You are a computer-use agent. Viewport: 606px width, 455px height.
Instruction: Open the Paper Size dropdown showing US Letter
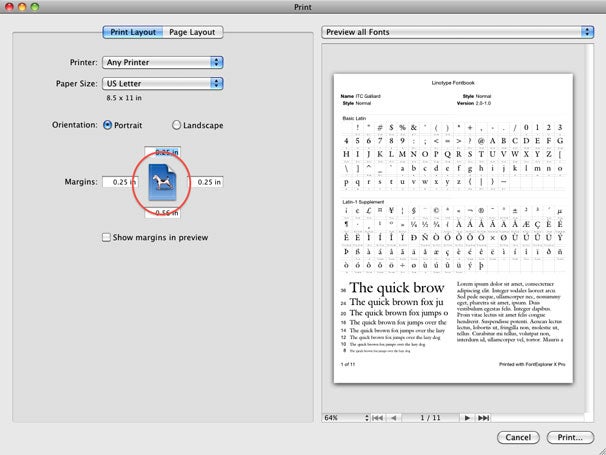163,84
